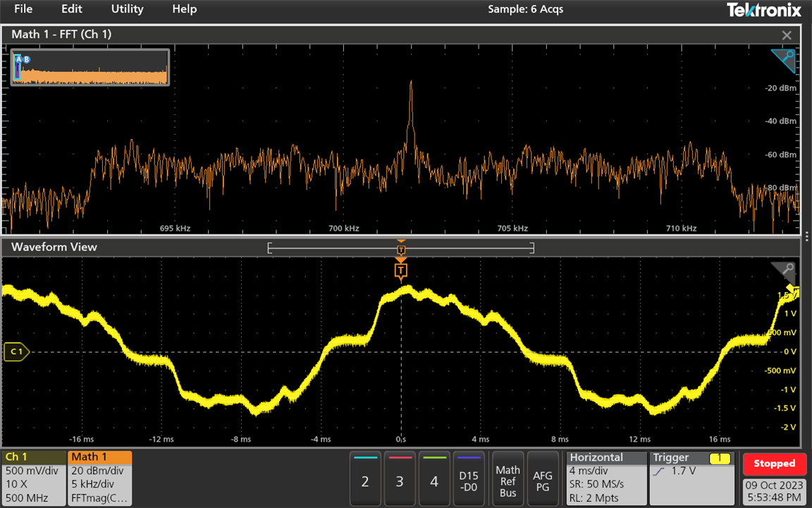Select the FFT overview thumbnail
This screenshot has width=812, height=508.
pos(90,68)
